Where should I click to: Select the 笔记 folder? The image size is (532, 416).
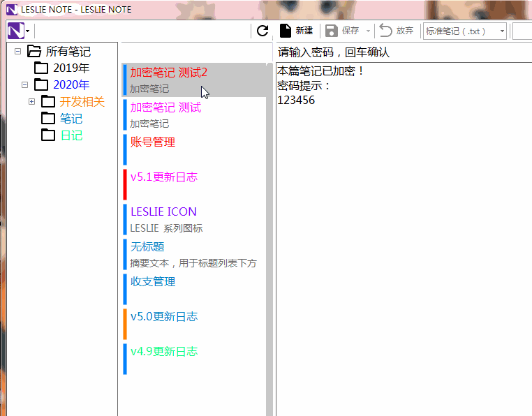(71, 119)
